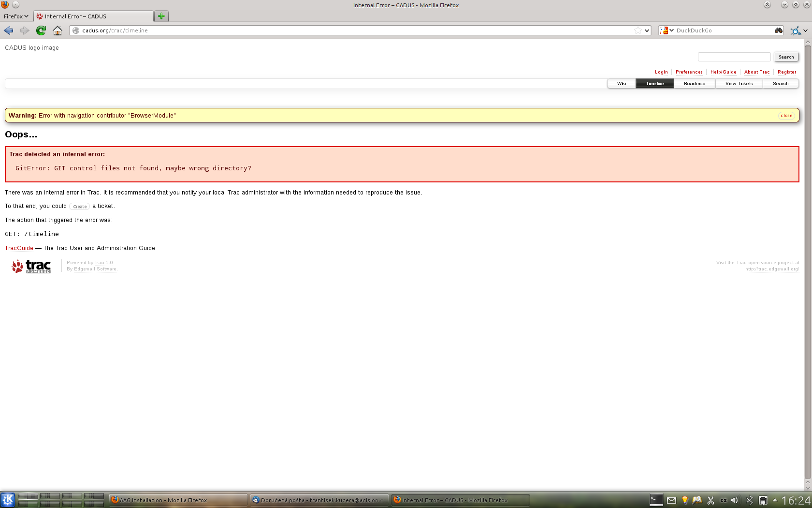Open the Search navigation tab
Viewport: 812px width, 508px height.
tap(781, 84)
